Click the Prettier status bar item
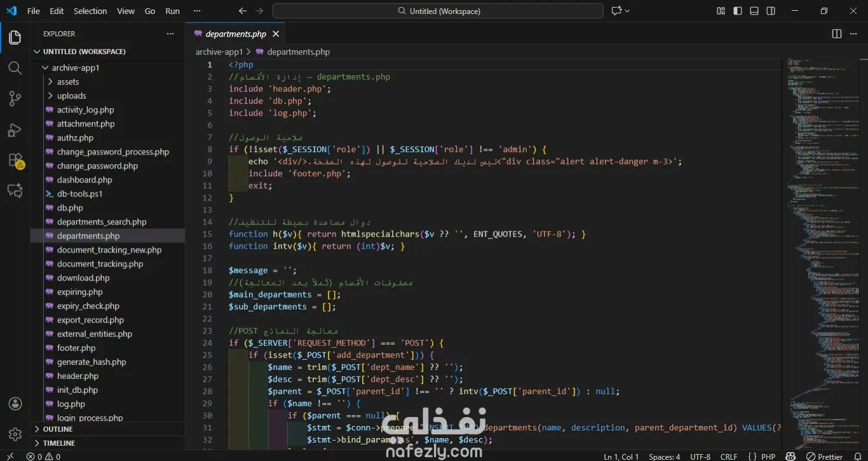This screenshot has height=461, width=868. (825, 456)
